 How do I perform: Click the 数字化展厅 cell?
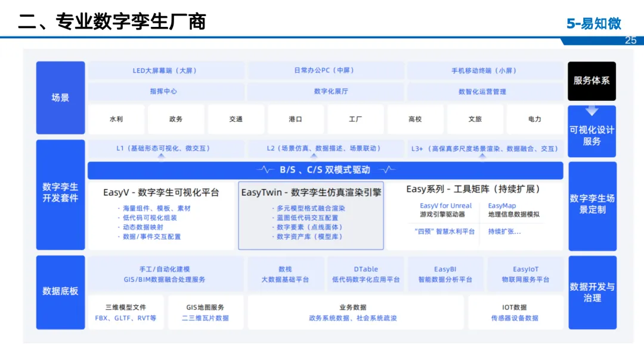tap(326, 92)
